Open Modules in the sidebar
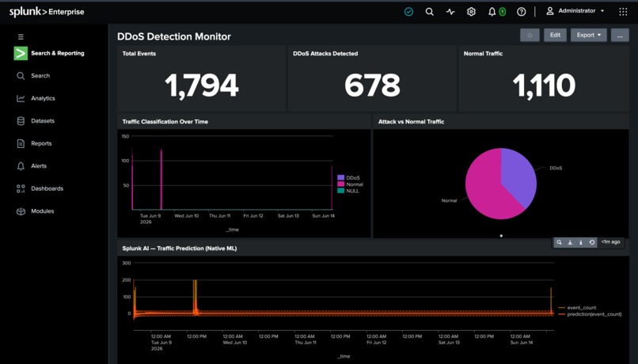Viewport: 638px width, 364px height. [x=42, y=211]
